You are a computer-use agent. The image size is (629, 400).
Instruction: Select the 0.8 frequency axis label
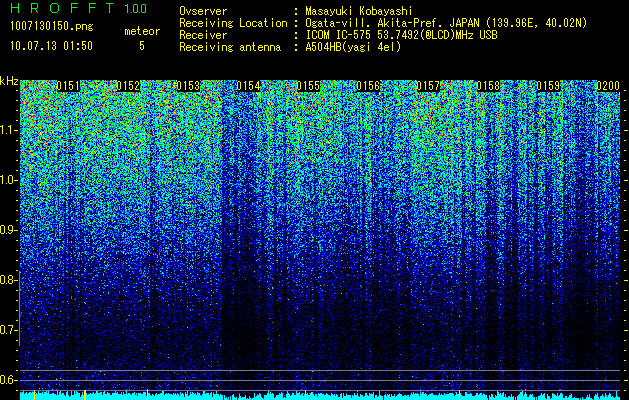click(8, 280)
